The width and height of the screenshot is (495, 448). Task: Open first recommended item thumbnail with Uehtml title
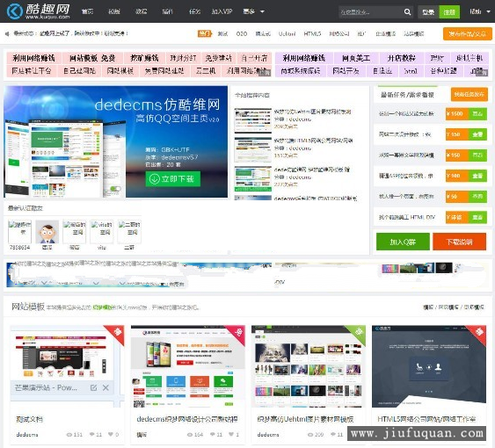(253, 120)
